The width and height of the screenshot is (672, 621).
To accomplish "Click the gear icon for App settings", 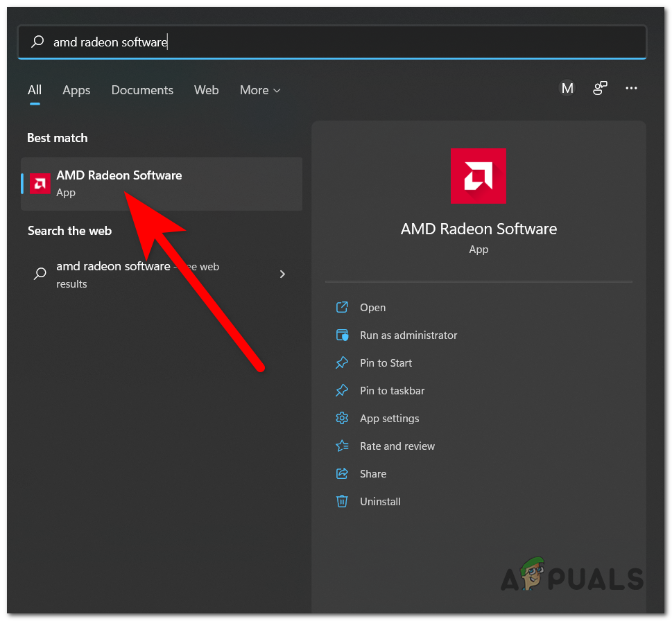I will 342,418.
